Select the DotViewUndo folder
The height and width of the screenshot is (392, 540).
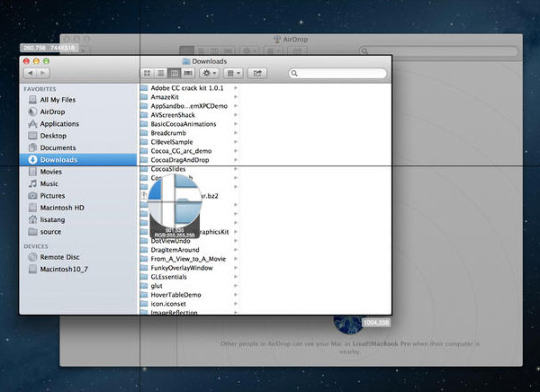(x=189, y=241)
